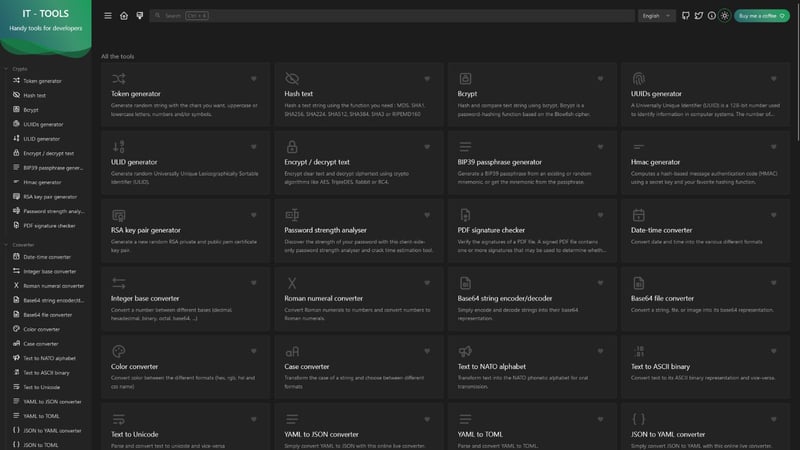Click the Hash text icon in sidebar
This screenshot has width=800, height=450.
click(16, 95)
